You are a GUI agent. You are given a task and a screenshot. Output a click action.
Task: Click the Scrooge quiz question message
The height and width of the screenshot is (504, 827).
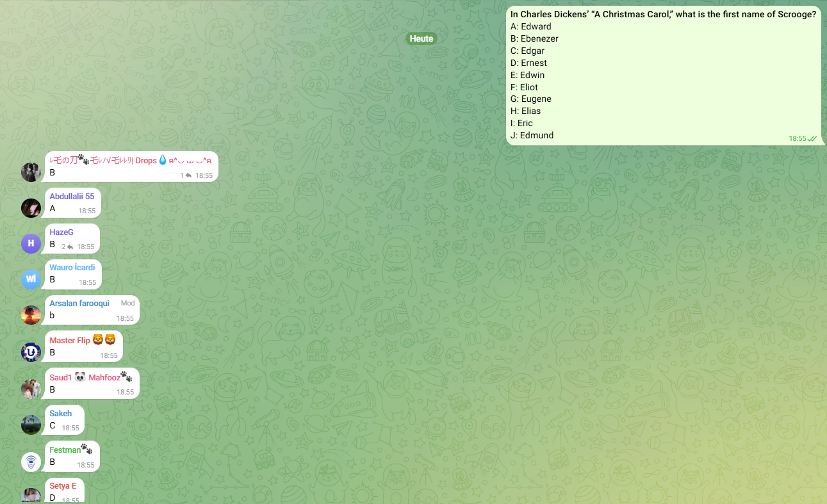(x=663, y=75)
